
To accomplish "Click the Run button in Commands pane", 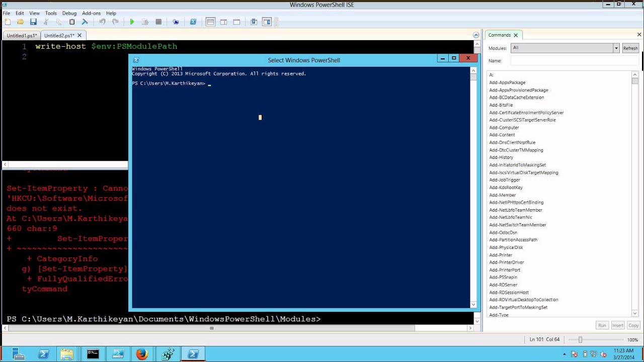I will tap(602, 325).
